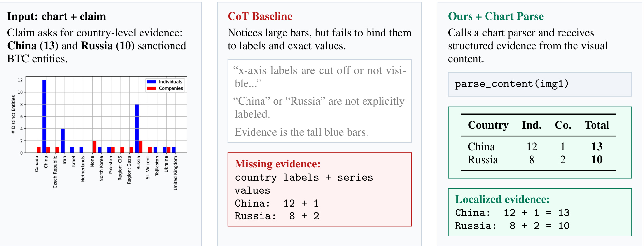The width and height of the screenshot is (644, 246).
Task: Click the parse_content(img1) code box
Action: click(540, 84)
